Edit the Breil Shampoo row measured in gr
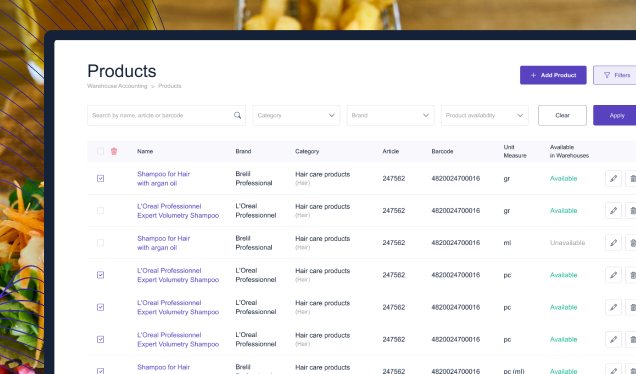This screenshot has height=374, width=636. coord(613,178)
